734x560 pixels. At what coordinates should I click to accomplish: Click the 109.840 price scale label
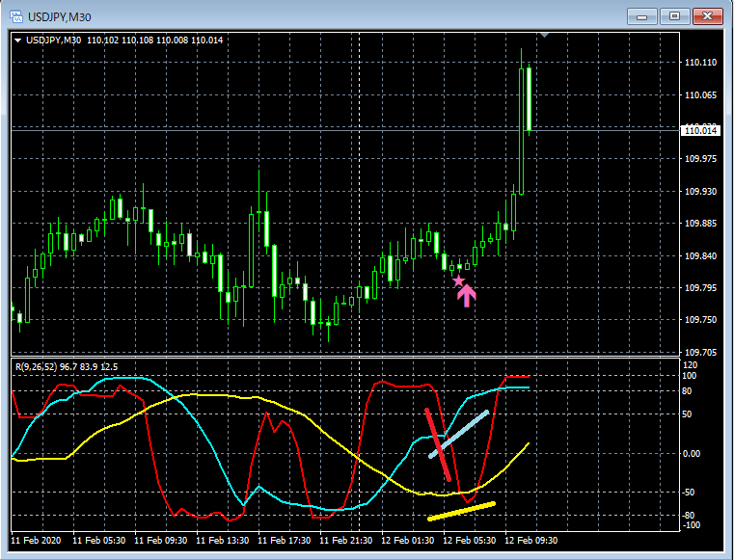[x=700, y=256]
